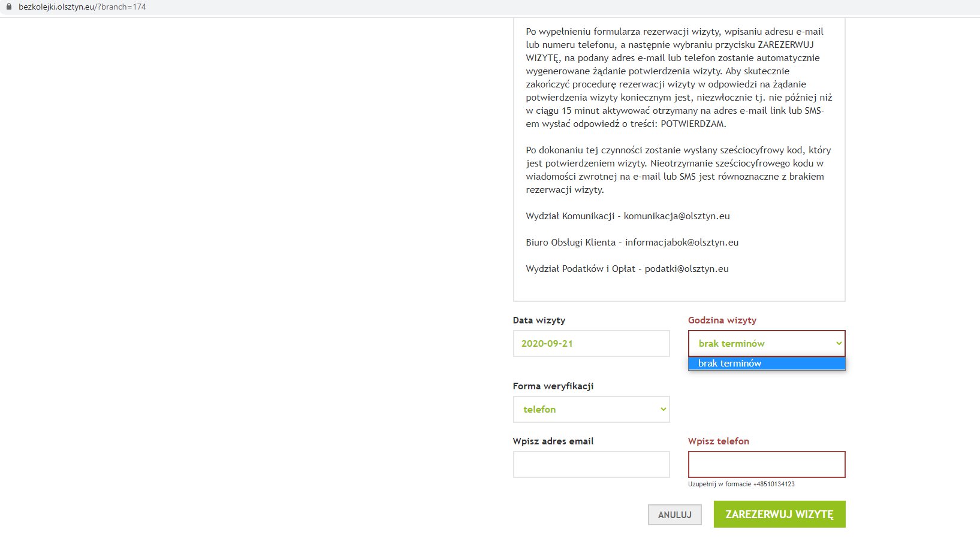Click the Forma weryfikacji label

[x=553, y=386]
